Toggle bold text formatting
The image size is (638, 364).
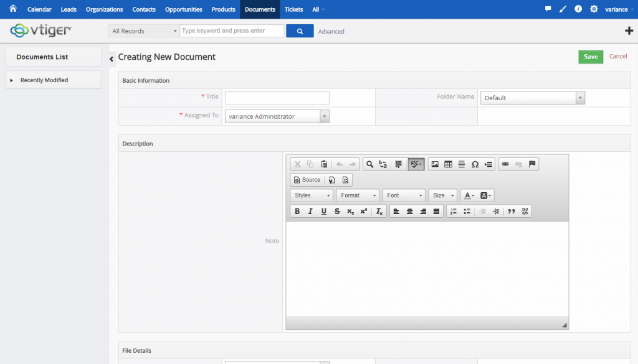click(x=297, y=212)
